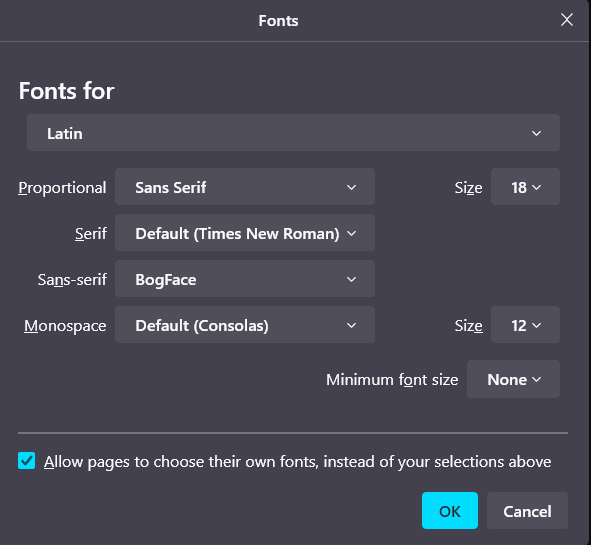Change the Proportional size 18 dropdown
591x545 pixels.
[x=525, y=187]
